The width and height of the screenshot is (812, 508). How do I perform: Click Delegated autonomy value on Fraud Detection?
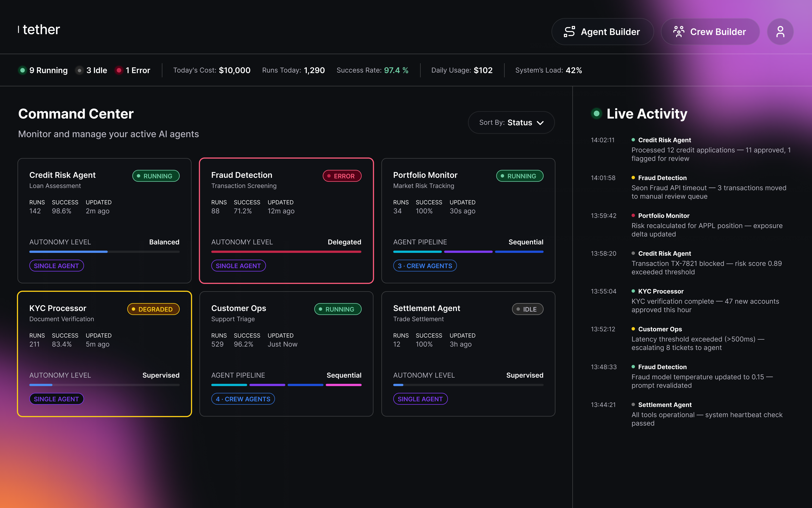[x=344, y=242]
